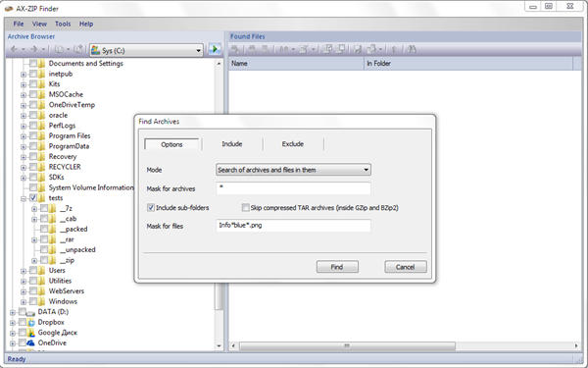588x368 pixels.
Task: Click the Find button
Action: [337, 267]
